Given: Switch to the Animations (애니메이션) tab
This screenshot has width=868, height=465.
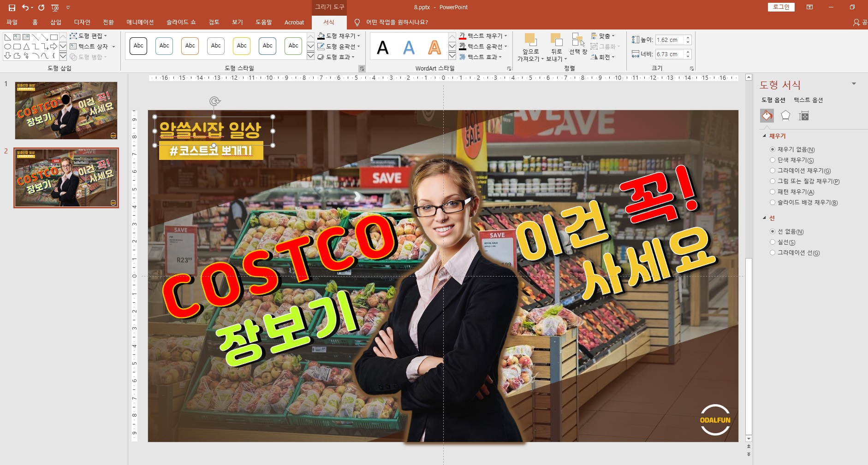Looking at the screenshot, I should [140, 22].
